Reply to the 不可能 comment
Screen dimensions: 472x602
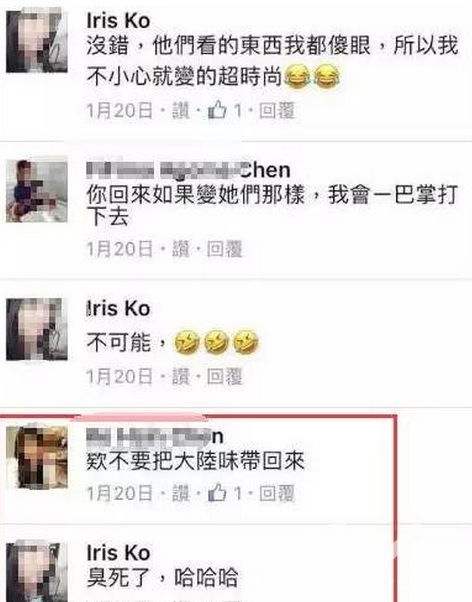[224, 376]
